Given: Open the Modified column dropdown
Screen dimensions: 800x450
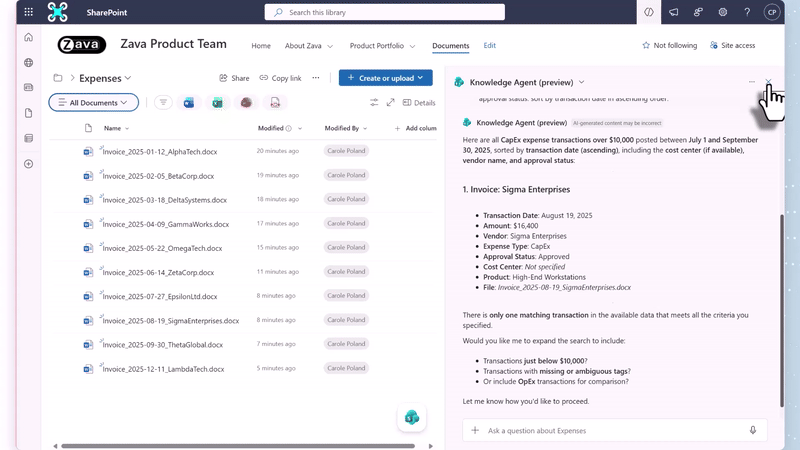Looking at the screenshot, I should pyautogui.click(x=299, y=129).
